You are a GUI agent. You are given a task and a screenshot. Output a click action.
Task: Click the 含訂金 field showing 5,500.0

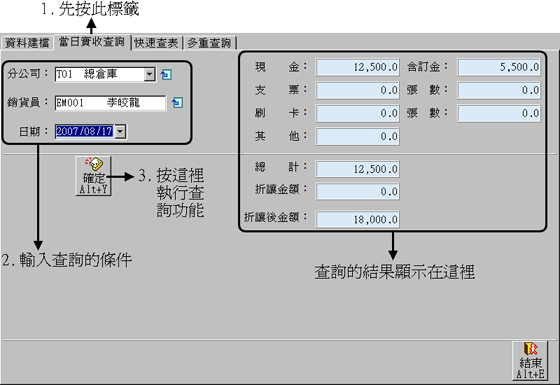coord(499,67)
